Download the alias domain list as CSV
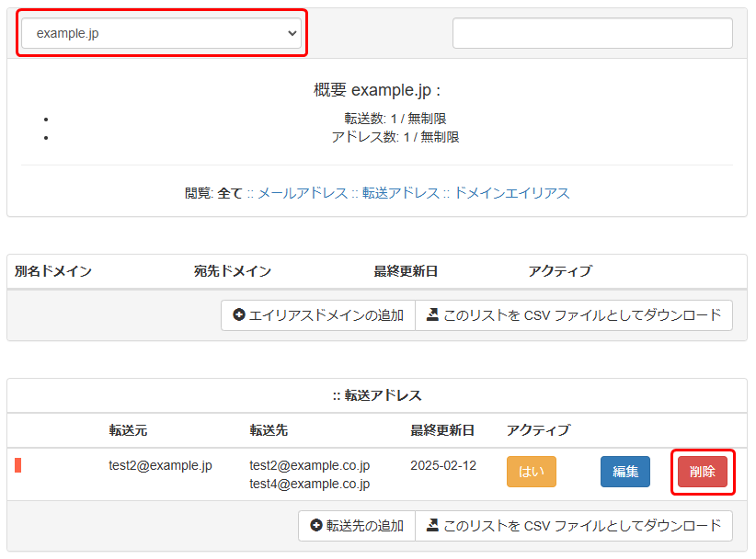 coord(574,315)
